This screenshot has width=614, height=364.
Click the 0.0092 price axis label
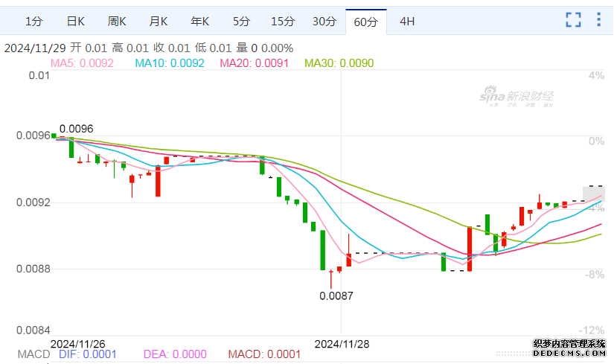point(33,202)
